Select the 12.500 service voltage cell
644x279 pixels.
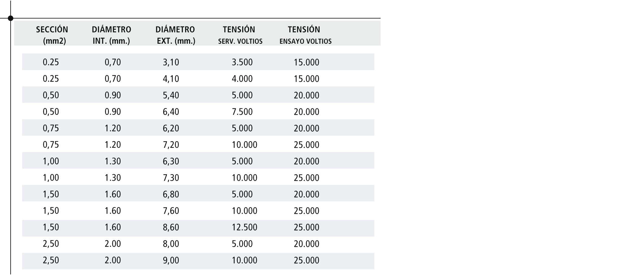tap(244, 227)
